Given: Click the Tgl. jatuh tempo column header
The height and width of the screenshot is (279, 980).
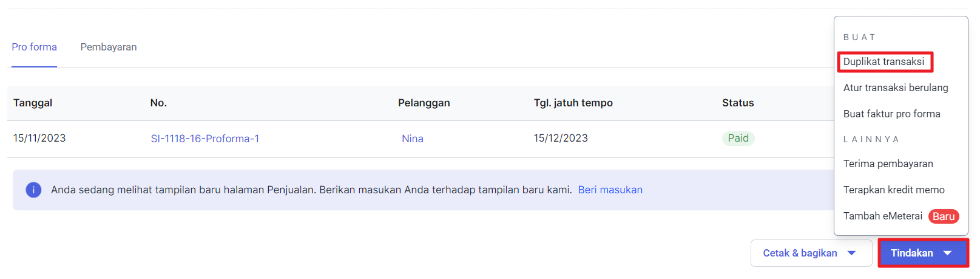Looking at the screenshot, I should (573, 103).
